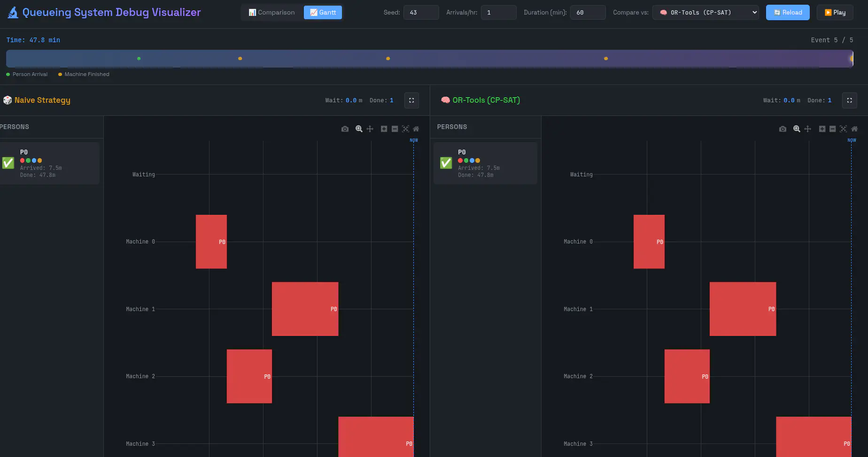Click the Seed input field
This screenshot has height=457, width=868.
(x=421, y=13)
